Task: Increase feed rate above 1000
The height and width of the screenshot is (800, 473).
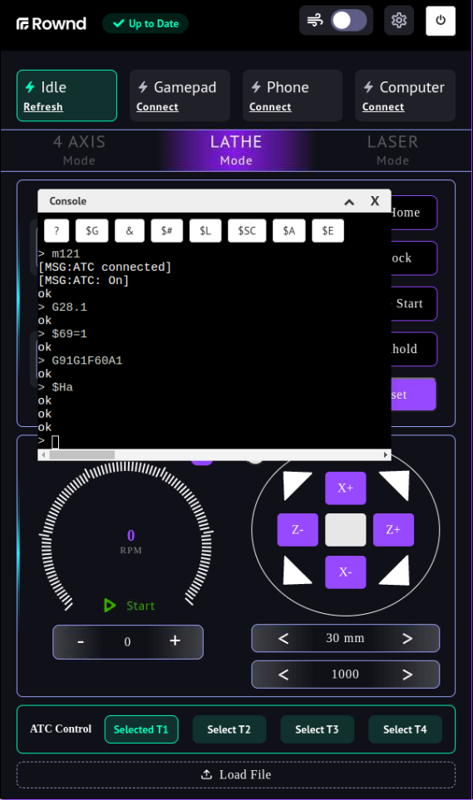Action: tap(407, 674)
